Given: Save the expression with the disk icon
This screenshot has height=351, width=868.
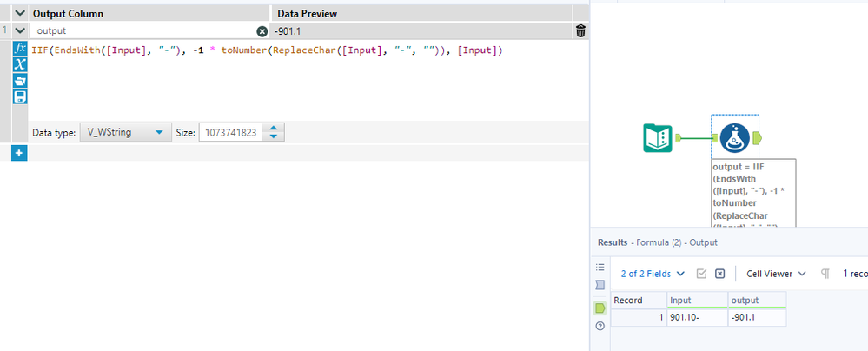Looking at the screenshot, I should click(x=20, y=96).
